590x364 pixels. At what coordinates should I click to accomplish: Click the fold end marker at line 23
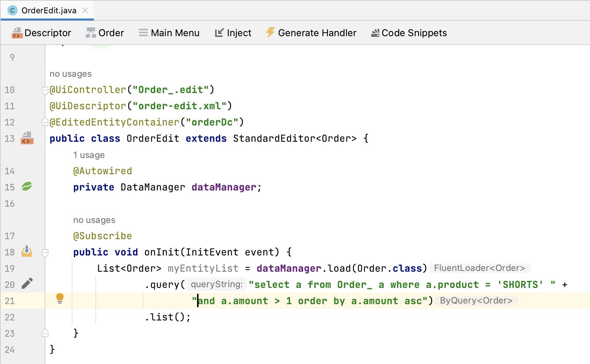(x=45, y=333)
